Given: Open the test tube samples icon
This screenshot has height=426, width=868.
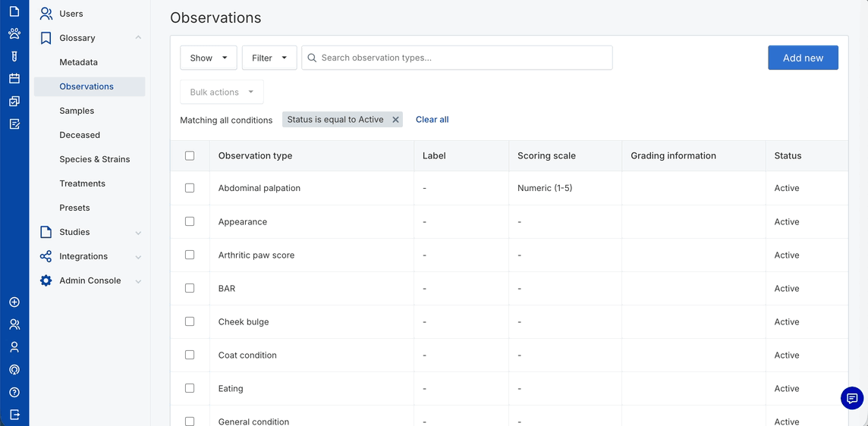Looking at the screenshot, I should click(14, 56).
